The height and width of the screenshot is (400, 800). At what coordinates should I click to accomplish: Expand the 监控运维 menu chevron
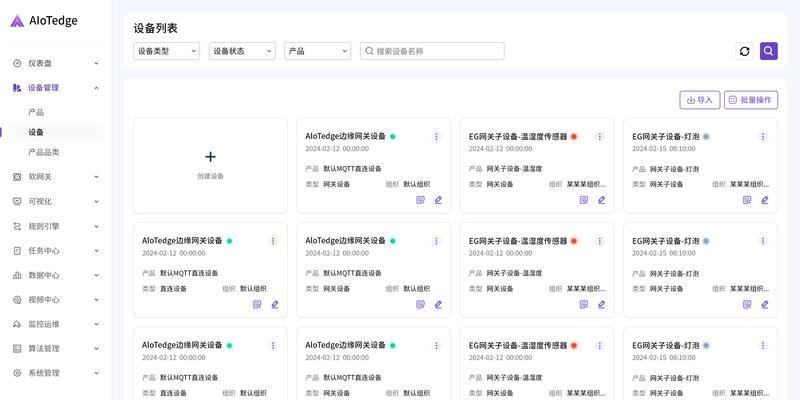point(96,324)
